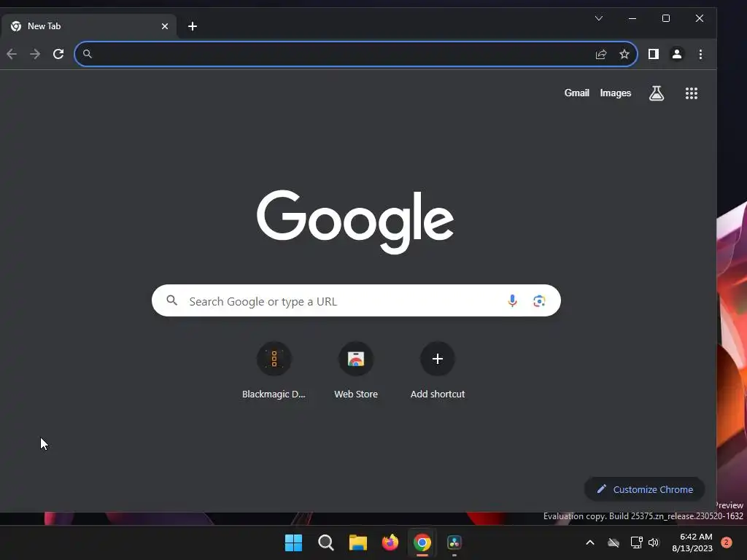The image size is (747, 560).
Task: Show hidden system tray icons
Action: pyautogui.click(x=589, y=542)
